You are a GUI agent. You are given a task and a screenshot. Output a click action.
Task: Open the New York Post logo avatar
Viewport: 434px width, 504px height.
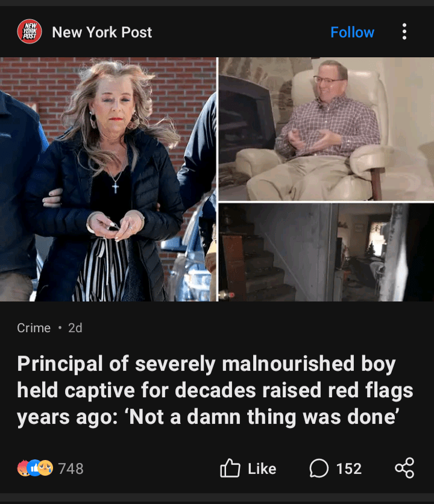pos(30,31)
